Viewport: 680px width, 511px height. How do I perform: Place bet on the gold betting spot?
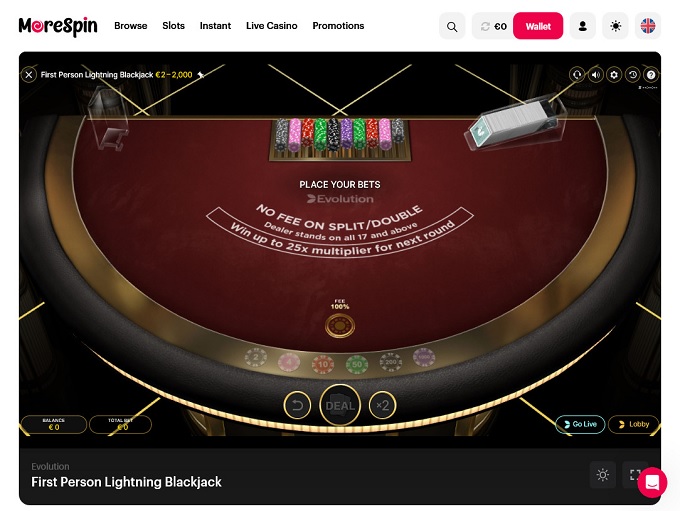pos(340,326)
